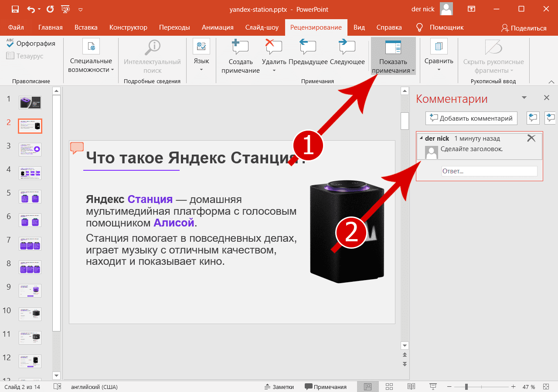This screenshot has height=392, width=558.
Task: Open the Слайд-шоу tab
Action: coord(262,27)
